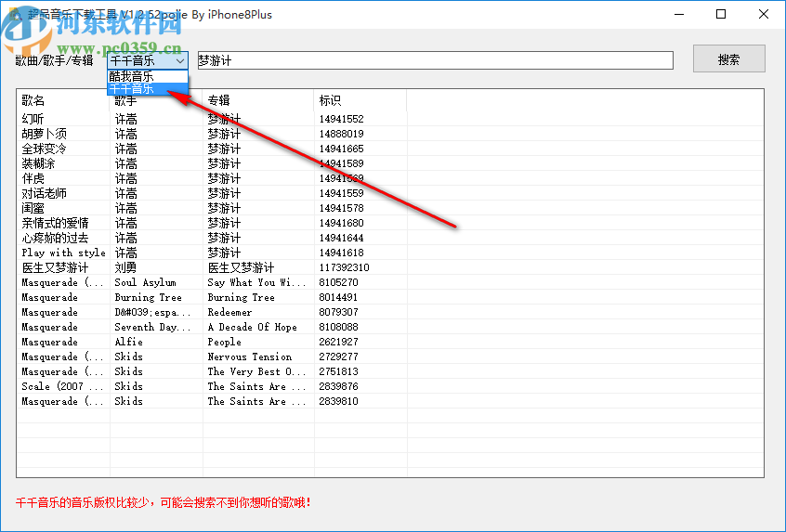This screenshot has height=532, width=786.
Task: Click the album Redeemer
Action: point(230,312)
